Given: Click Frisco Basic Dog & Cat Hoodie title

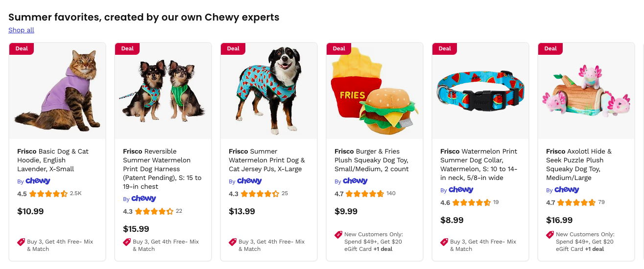Looking at the screenshot, I should [x=53, y=160].
